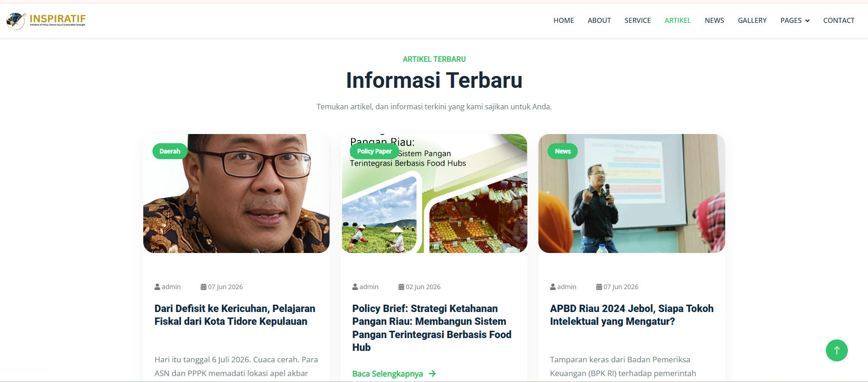Screen dimensions: 868x382
Task: Open the SERVICE menu item
Action: click(638, 21)
